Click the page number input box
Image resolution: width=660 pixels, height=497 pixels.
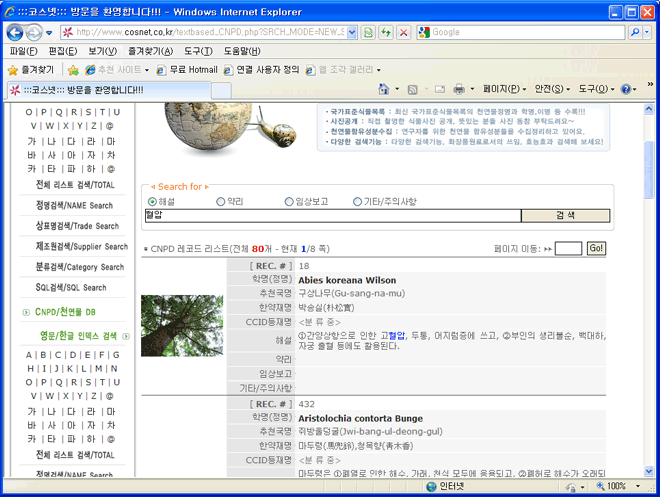[x=568, y=249]
